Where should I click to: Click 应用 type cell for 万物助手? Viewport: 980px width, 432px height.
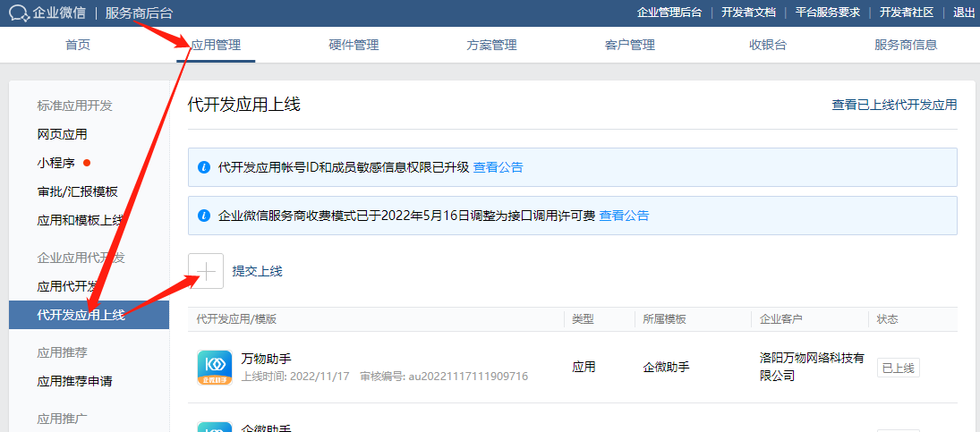coord(584,367)
